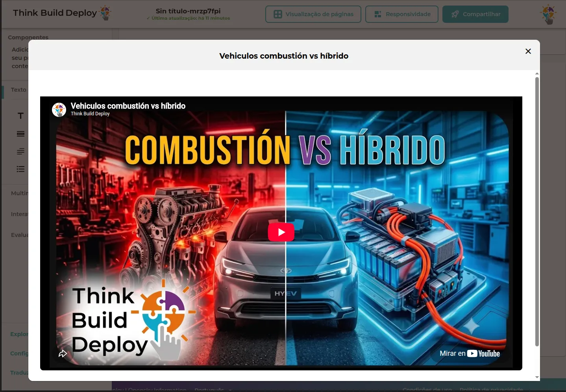Click the Think Build Deploy header logo
566x392 pixels.
point(62,13)
